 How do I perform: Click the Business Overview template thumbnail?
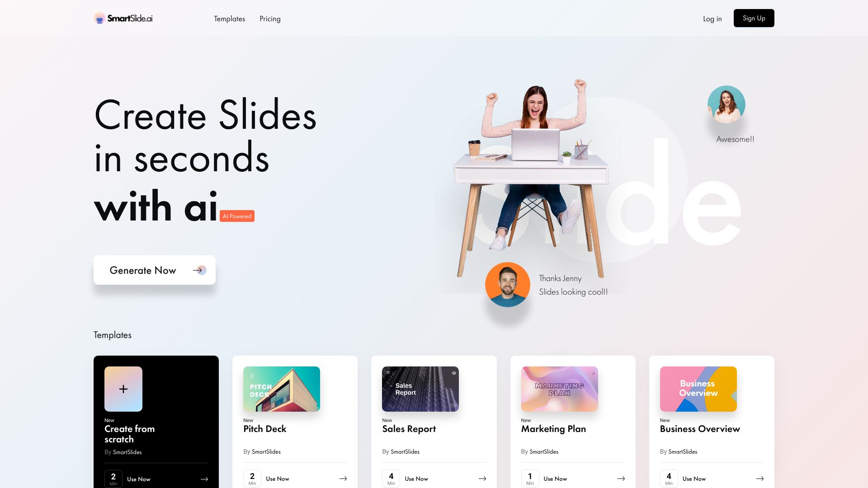tap(698, 389)
